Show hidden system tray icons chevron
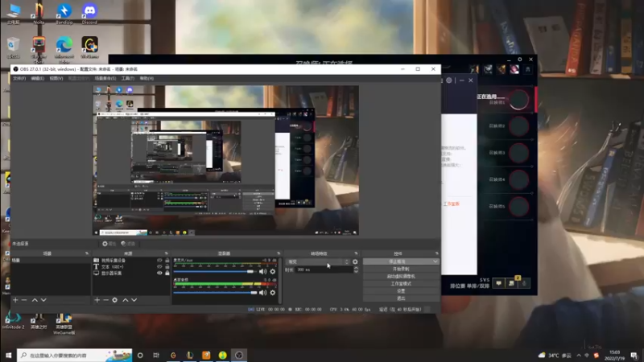Image resolution: width=644 pixels, height=362 pixels. click(x=579, y=356)
